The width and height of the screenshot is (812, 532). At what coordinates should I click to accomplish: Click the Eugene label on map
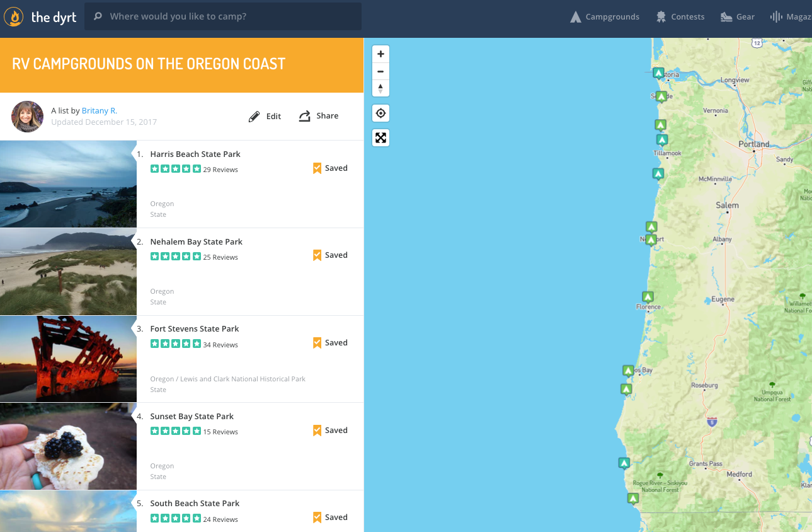(723, 300)
